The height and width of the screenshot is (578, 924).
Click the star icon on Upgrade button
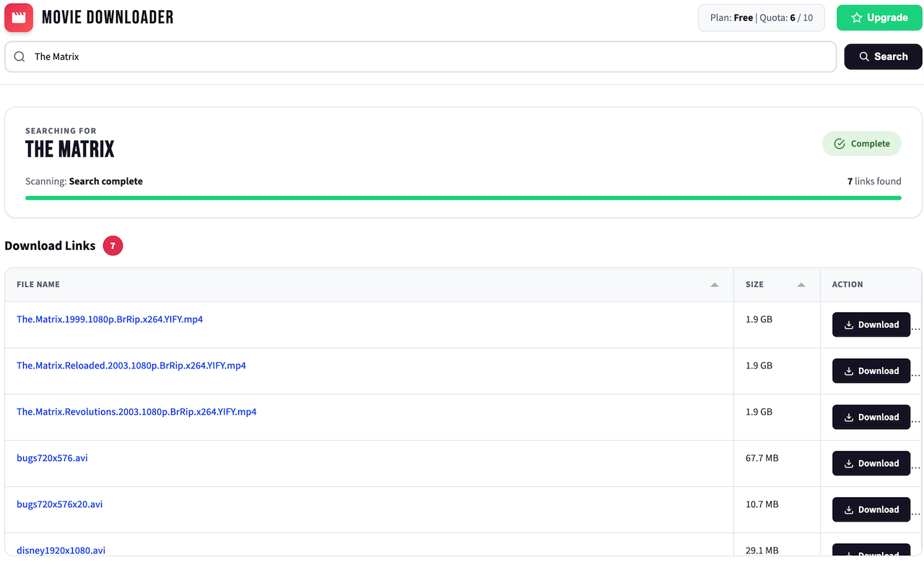point(856,18)
